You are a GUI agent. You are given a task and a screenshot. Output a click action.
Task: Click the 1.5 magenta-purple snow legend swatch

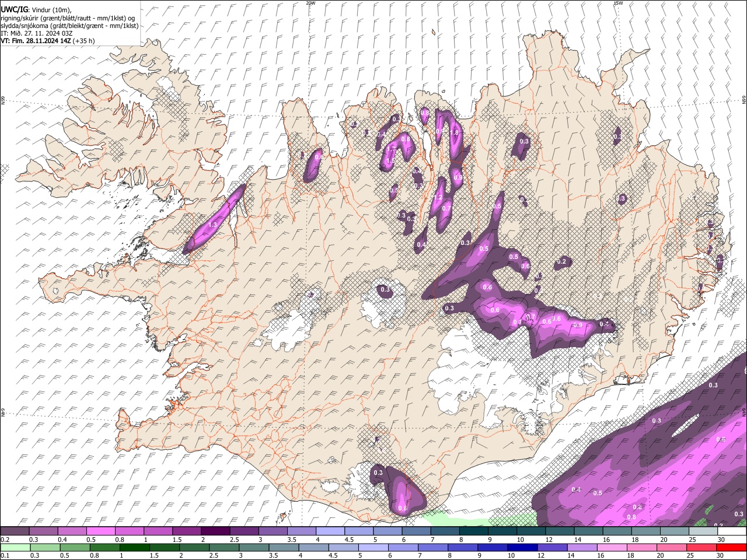[186, 531]
